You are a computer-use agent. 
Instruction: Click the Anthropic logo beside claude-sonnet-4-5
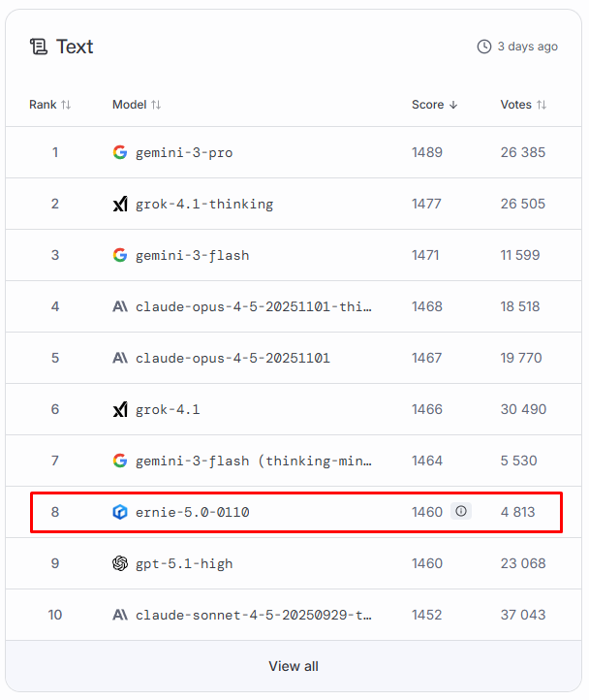[120, 615]
